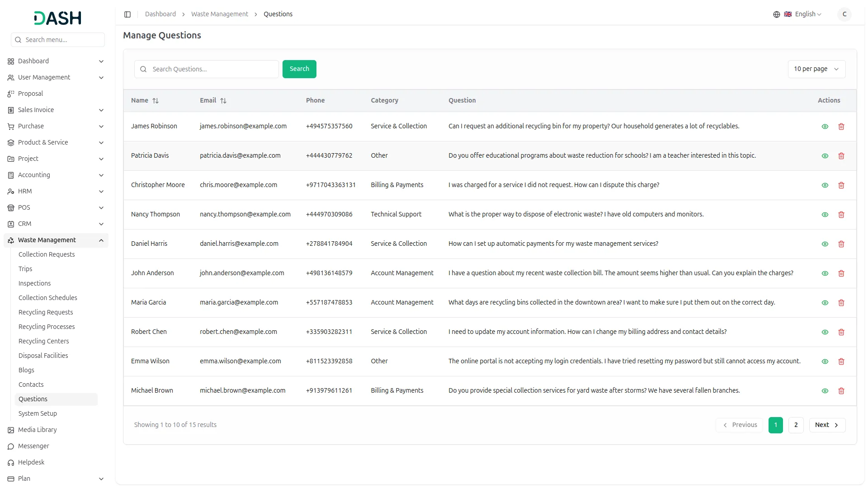
Task: Open the 10 per page dropdown
Action: [816, 69]
